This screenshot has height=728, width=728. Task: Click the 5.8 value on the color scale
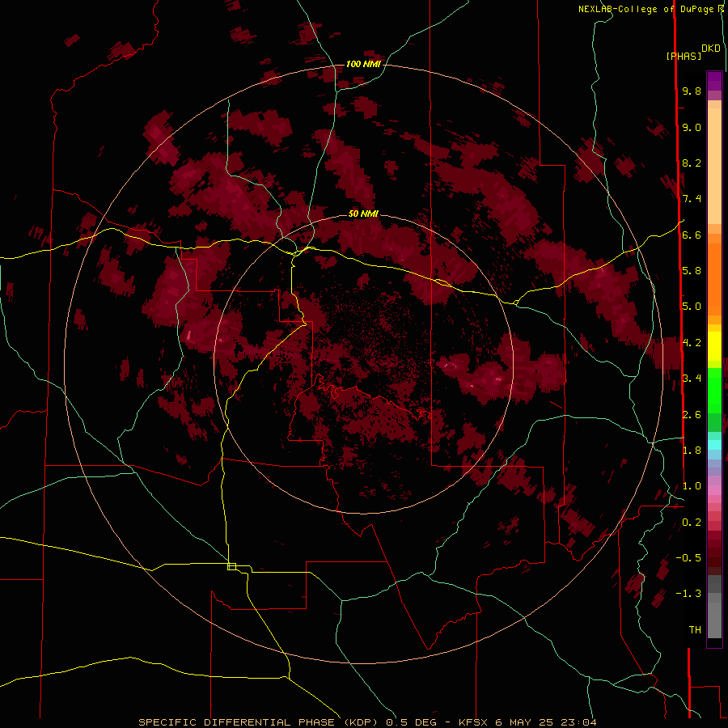692,271
